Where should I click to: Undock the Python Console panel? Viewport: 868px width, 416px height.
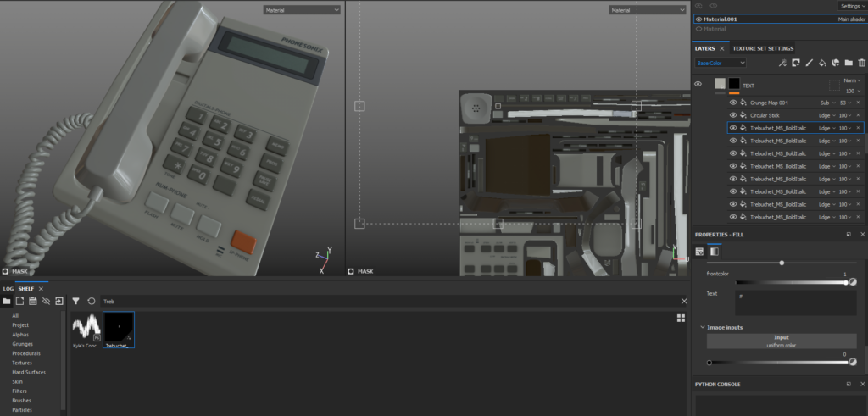tap(849, 384)
